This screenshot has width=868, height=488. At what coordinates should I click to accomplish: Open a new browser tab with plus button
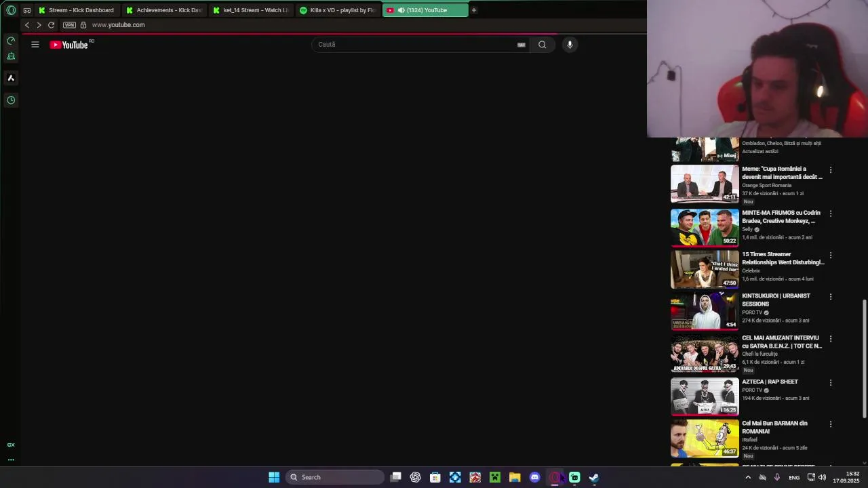coord(474,10)
